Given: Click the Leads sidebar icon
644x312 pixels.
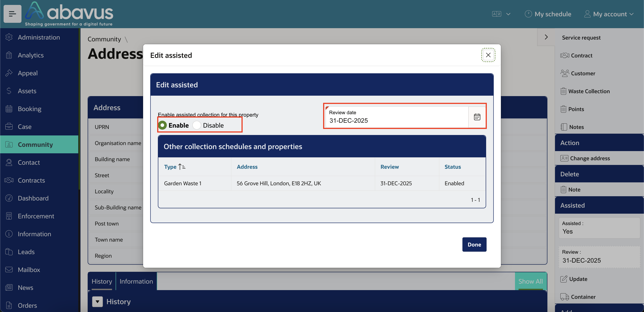Looking at the screenshot, I should click(x=9, y=252).
